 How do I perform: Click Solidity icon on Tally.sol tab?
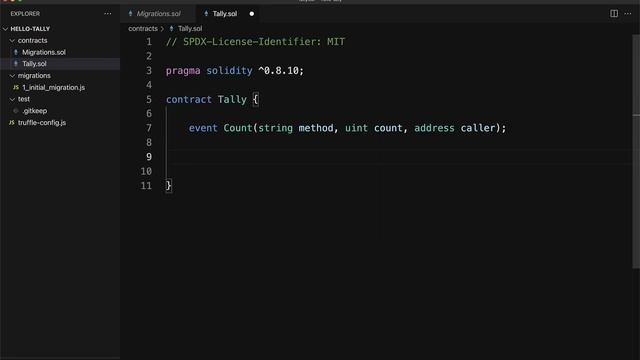pyautogui.click(x=206, y=14)
